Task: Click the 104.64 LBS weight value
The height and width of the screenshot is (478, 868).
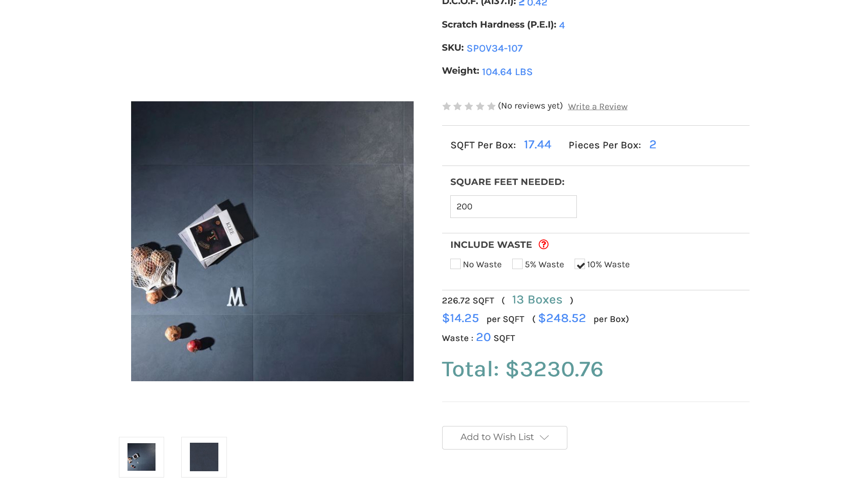Action: pyautogui.click(x=507, y=72)
